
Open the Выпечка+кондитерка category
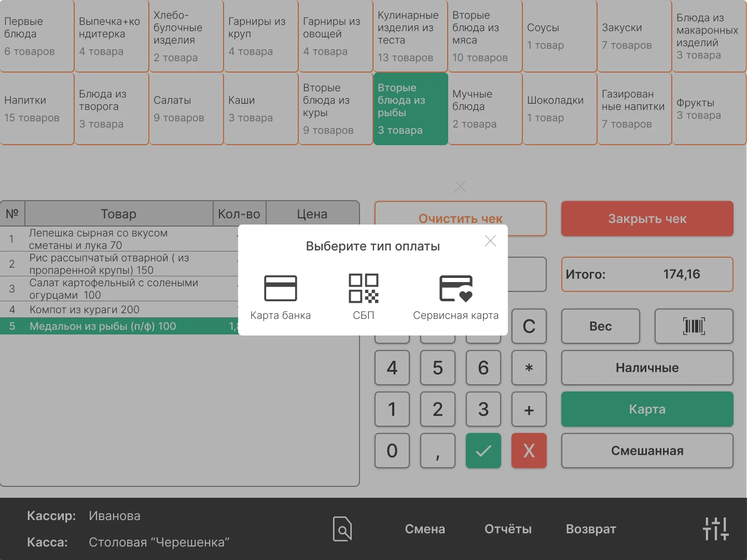point(112,36)
